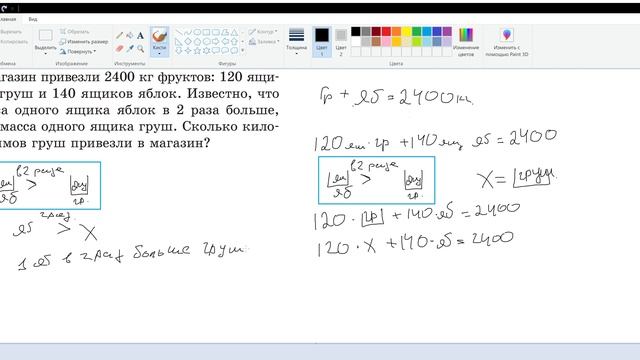640x360 pixels.
Task: Choose the Polygon shape
Action: [x=225, y=32]
